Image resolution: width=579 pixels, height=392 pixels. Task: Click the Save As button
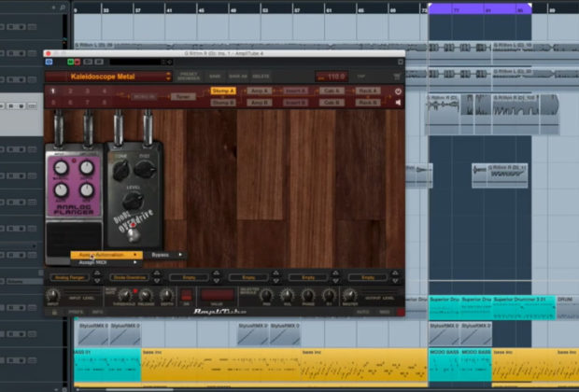click(238, 77)
